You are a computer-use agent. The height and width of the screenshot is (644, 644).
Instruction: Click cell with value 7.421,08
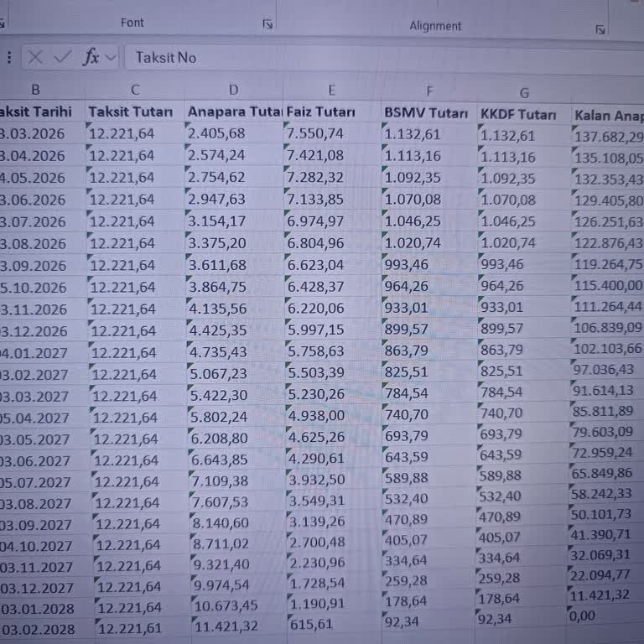click(332, 155)
